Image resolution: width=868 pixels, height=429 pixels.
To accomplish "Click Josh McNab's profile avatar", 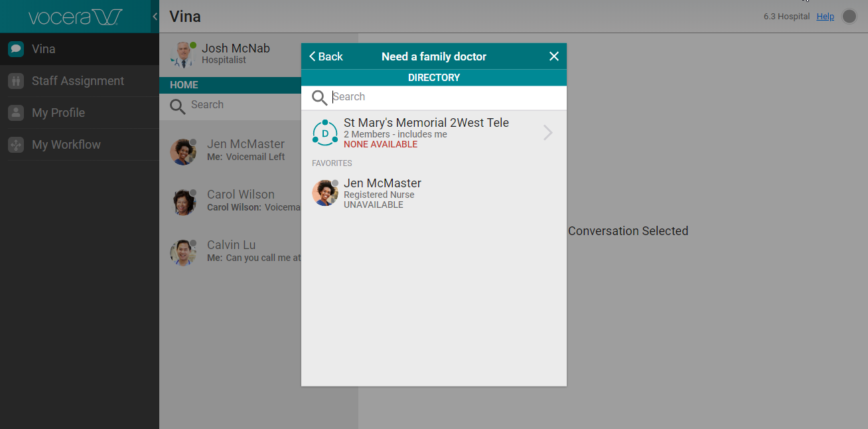I will point(182,54).
